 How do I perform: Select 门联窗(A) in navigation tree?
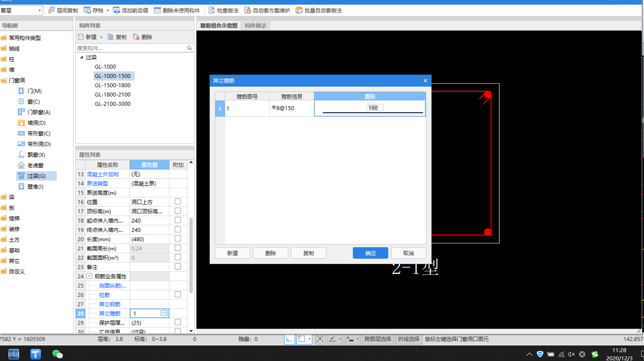pos(39,112)
